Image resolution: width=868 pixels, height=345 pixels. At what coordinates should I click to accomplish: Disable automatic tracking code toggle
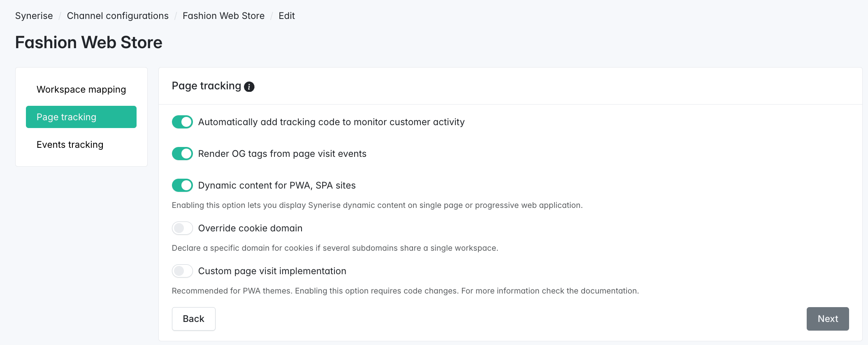[x=182, y=122]
